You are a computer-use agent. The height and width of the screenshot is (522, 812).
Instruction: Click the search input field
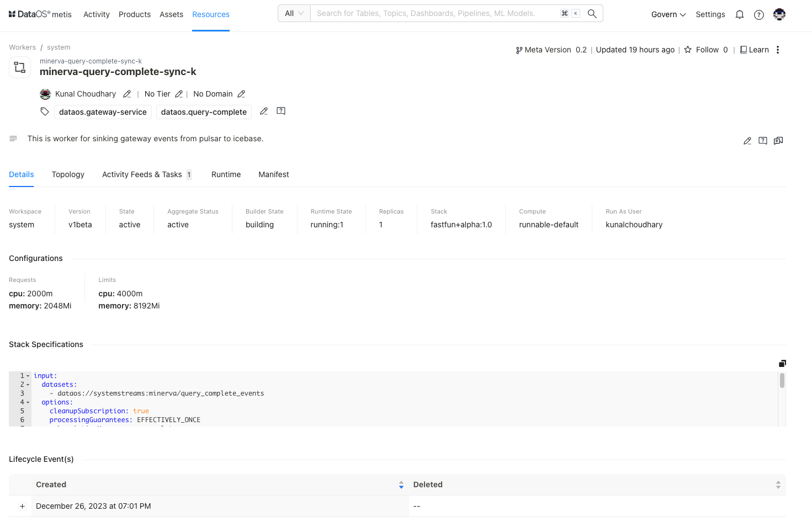pos(436,13)
